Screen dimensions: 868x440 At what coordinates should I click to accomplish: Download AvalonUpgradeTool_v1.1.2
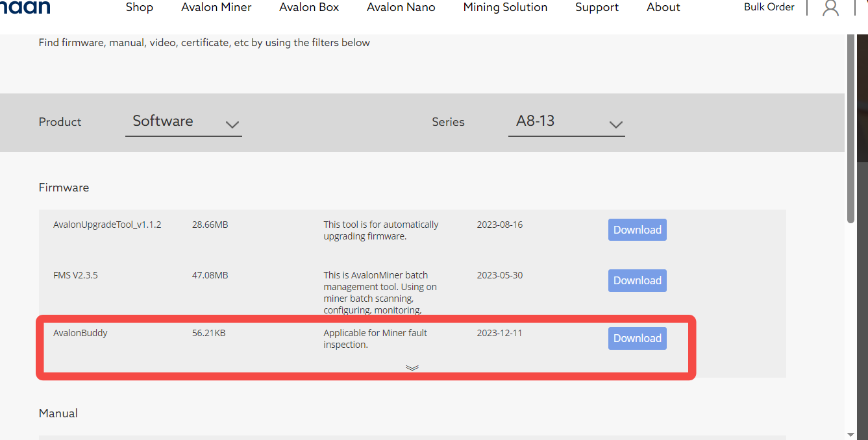pyautogui.click(x=638, y=230)
